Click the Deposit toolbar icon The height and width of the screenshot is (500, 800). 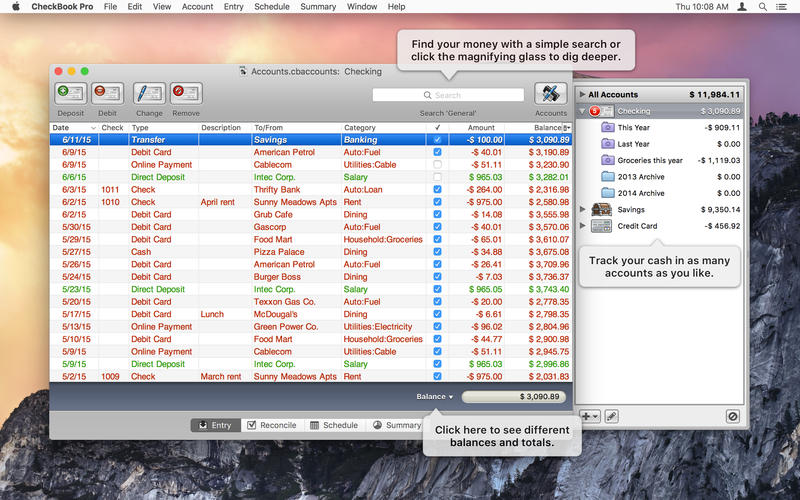[x=70, y=94]
